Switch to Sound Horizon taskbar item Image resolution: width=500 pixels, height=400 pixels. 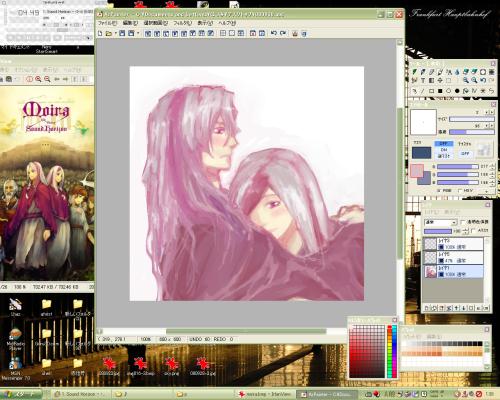(80, 394)
